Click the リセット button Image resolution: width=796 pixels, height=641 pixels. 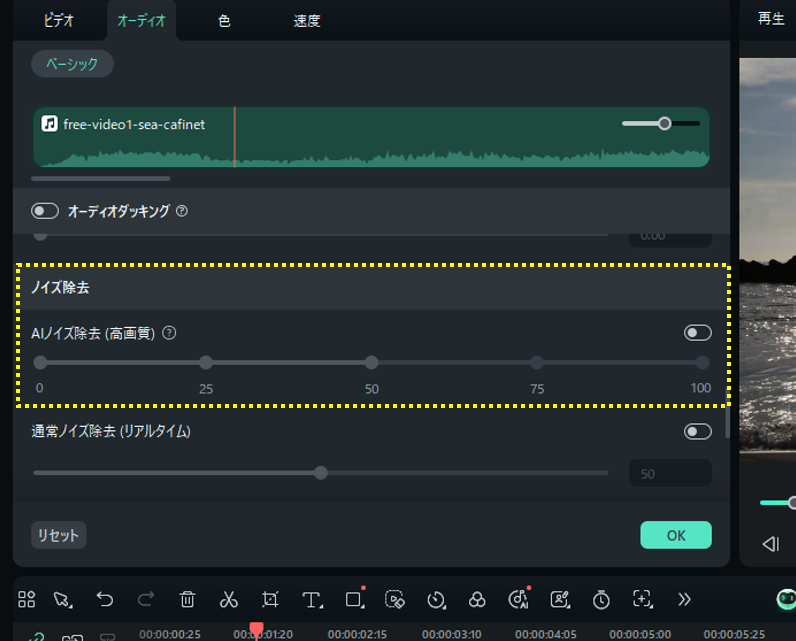(58, 535)
